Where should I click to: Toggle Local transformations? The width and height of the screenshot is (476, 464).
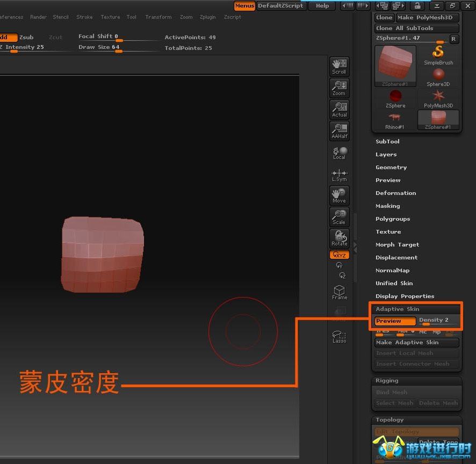coord(339,153)
